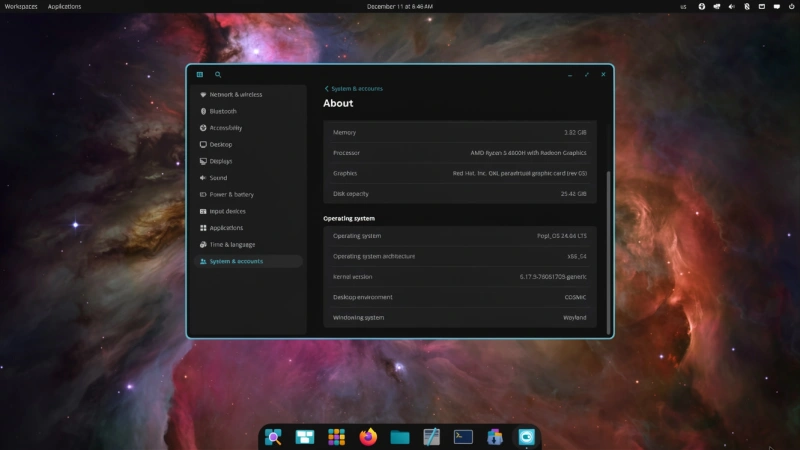Click the Memory row value
Image resolution: width=800 pixels, height=450 pixels.
point(575,132)
